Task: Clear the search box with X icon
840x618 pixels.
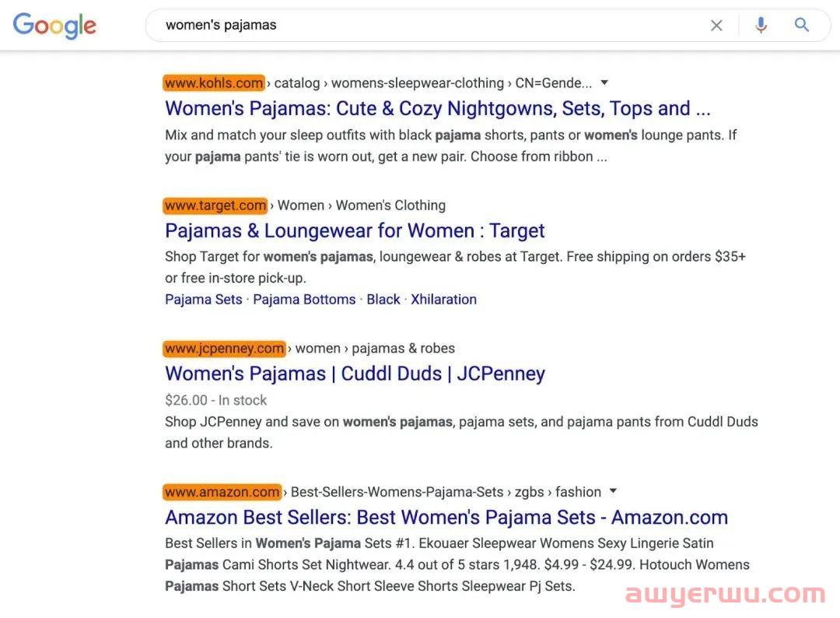Action: [x=716, y=25]
